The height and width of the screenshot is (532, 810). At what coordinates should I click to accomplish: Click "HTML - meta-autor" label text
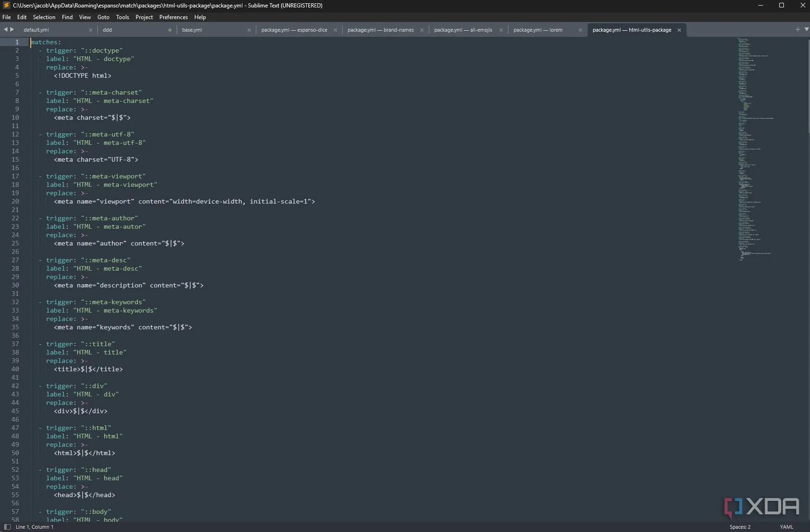(x=110, y=226)
